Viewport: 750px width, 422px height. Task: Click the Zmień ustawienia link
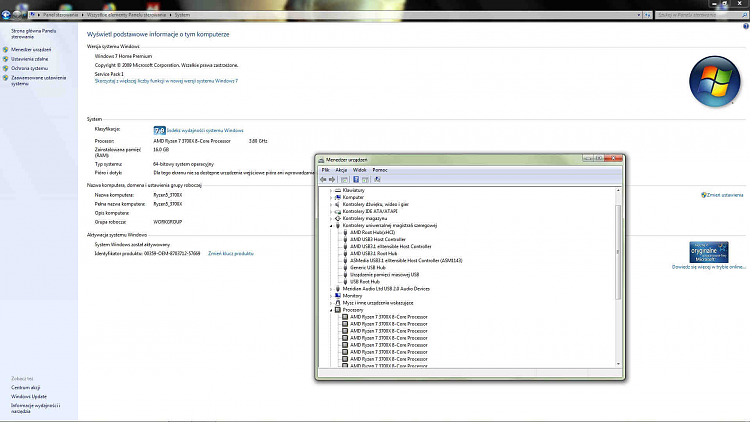(x=725, y=195)
